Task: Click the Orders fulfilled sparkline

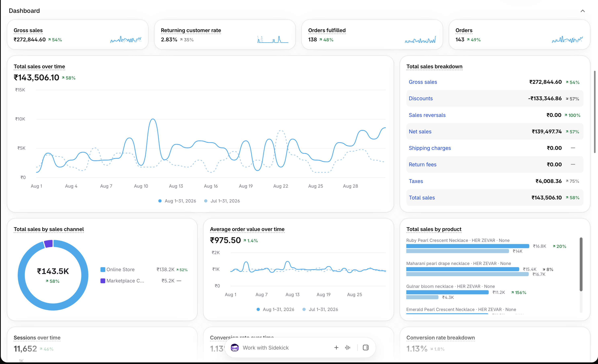Action: 420,39
